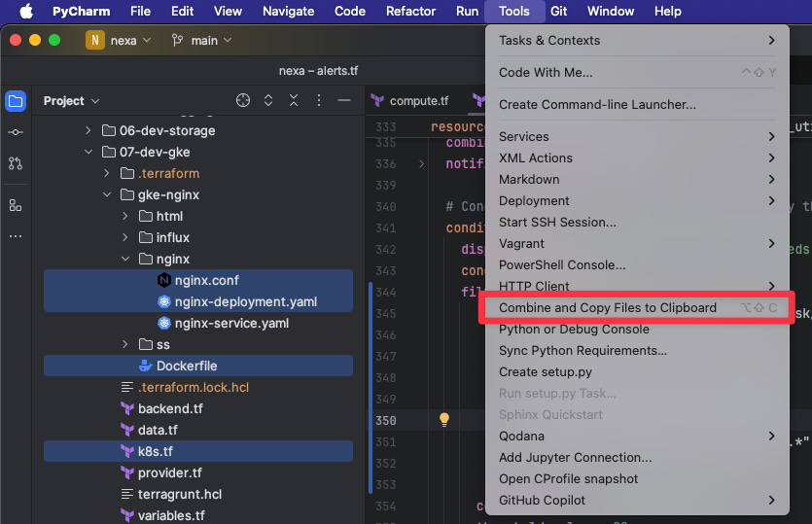Choose Code With Me menu item
Image resolution: width=812 pixels, height=524 pixels.
(637, 73)
